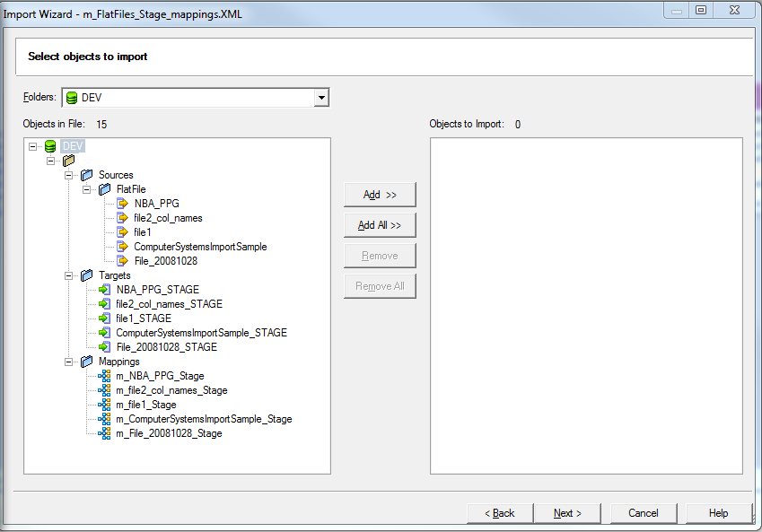762x532 pixels.
Task: Select ComputerSystemsImportSample_STAGE target
Action: 105,333
